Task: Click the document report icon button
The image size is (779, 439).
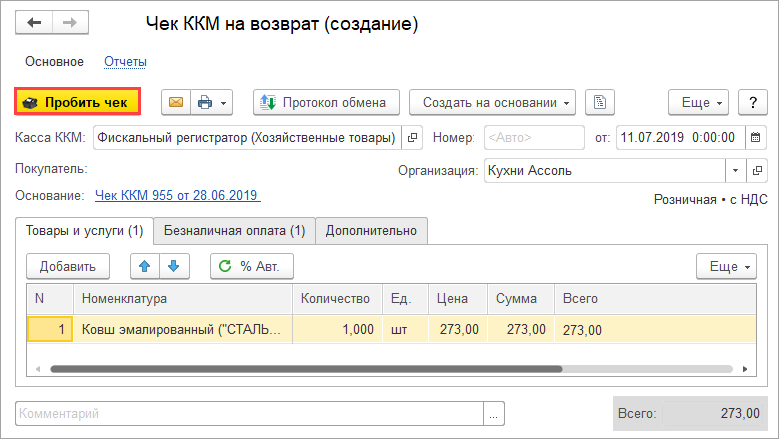Action: click(599, 102)
